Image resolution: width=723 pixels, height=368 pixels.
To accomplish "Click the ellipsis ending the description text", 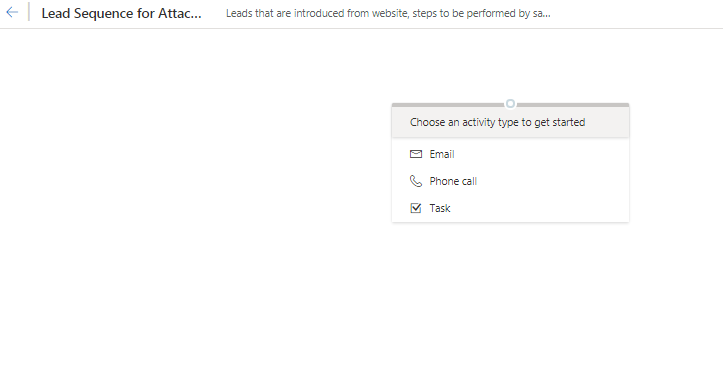I will point(546,16).
